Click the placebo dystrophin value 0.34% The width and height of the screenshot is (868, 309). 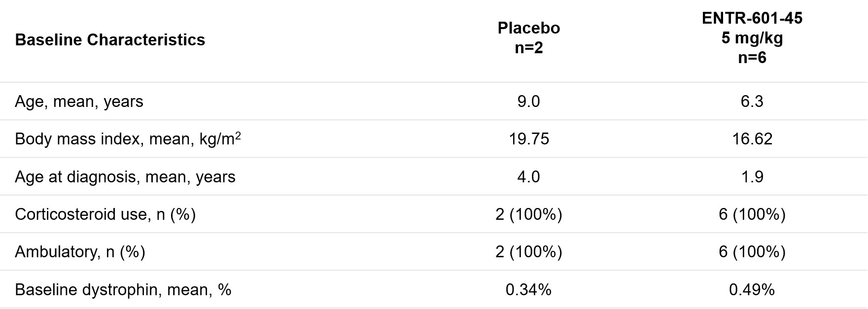pos(528,290)
